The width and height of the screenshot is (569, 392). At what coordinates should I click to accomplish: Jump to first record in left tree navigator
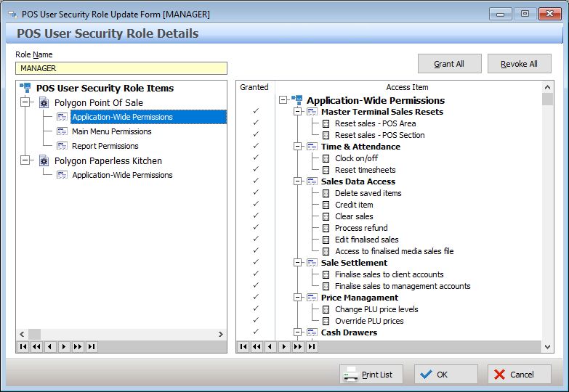click(x=23, y=347)
